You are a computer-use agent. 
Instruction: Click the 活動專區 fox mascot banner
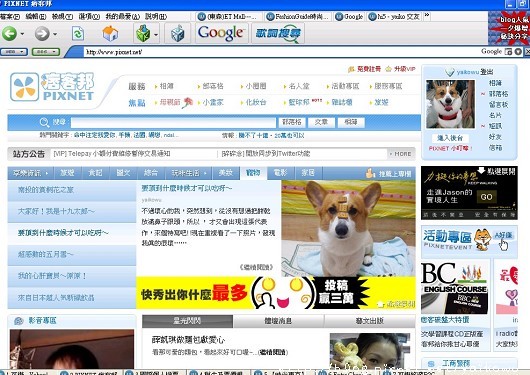pos(469,241)
